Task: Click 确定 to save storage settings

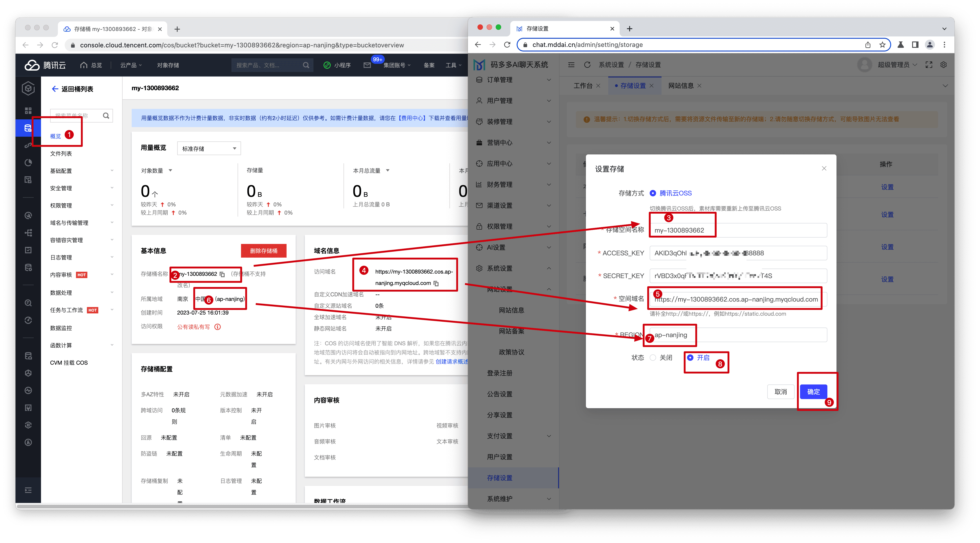Action: tap(813, 392)
